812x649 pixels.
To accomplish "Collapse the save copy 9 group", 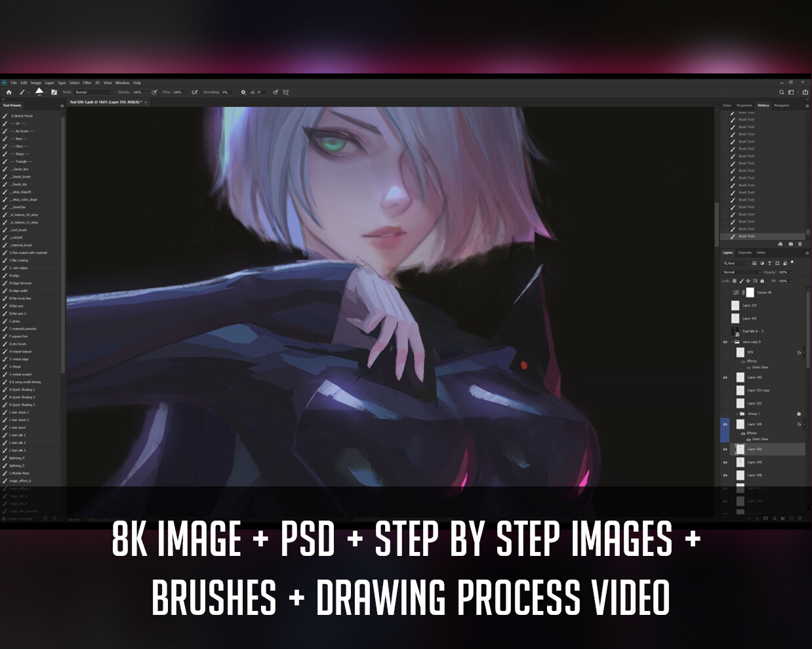I will coord(732,342).
